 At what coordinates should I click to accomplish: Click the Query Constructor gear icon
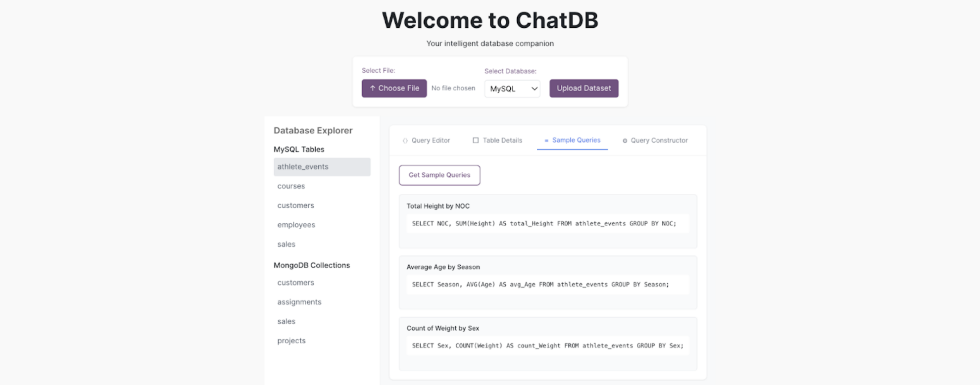click(x=625, y=141)
